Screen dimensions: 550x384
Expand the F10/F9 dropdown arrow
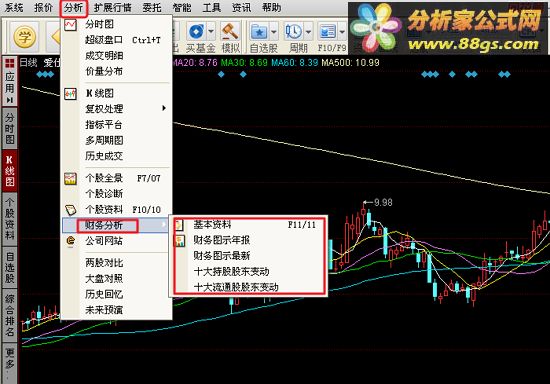[342, 32]
